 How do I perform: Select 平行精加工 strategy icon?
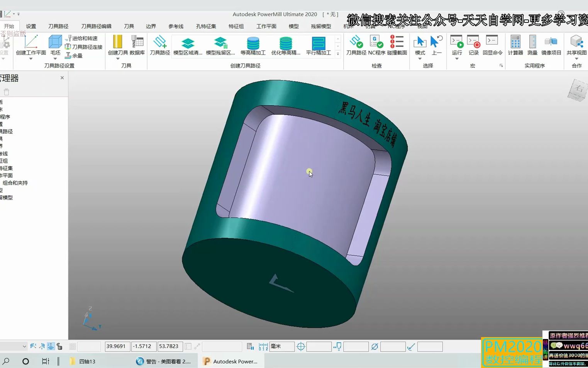click(x=319, y=43)
